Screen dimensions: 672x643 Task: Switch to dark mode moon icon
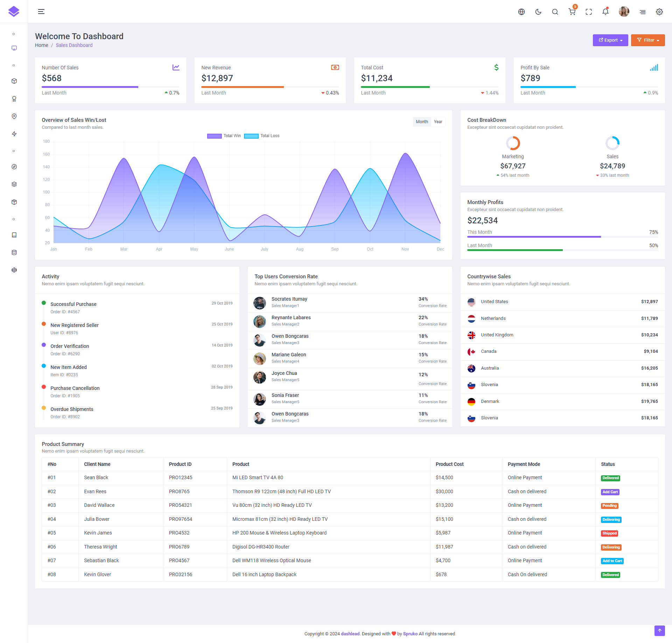(x=538, y=12)
